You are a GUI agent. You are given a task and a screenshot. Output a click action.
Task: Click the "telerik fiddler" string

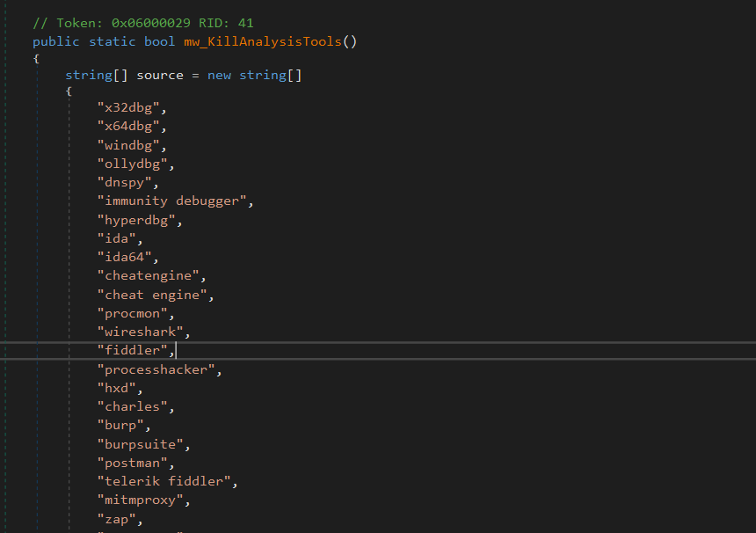[x=164, y=481]
